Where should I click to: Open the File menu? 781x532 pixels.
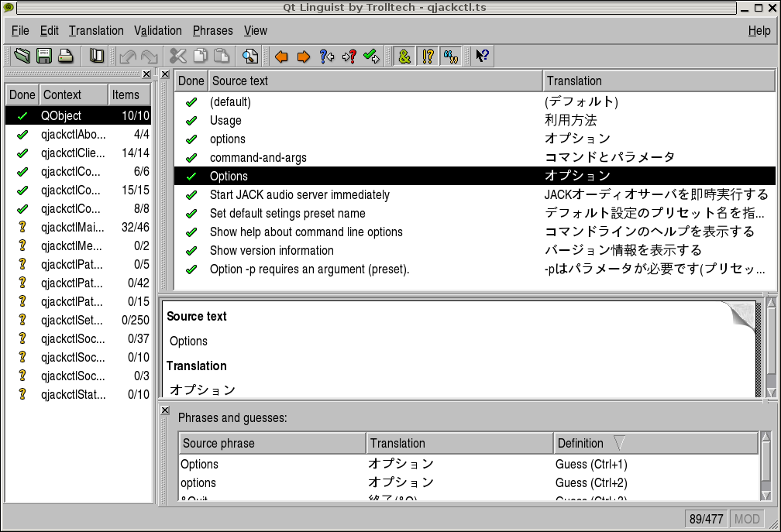(20, 31)
